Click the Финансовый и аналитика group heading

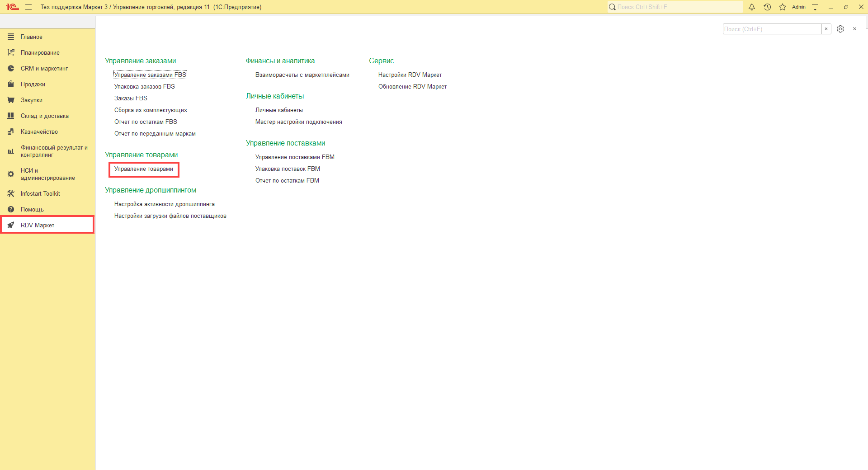(280, 61)
